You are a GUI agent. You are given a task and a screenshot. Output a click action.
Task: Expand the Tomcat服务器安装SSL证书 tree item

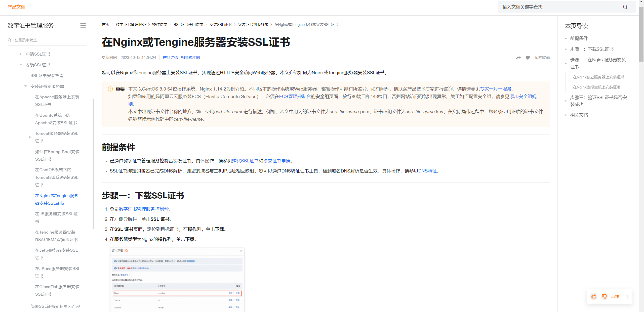click(30, 137)
